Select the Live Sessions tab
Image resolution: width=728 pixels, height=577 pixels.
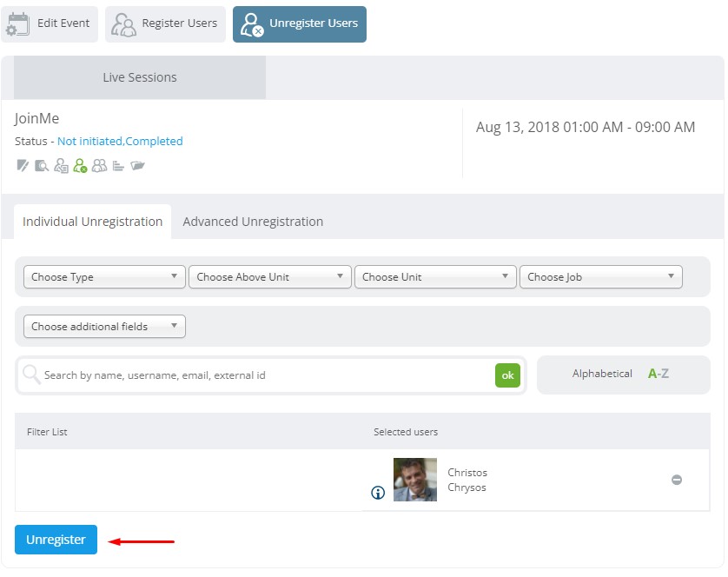click(140, 77)
